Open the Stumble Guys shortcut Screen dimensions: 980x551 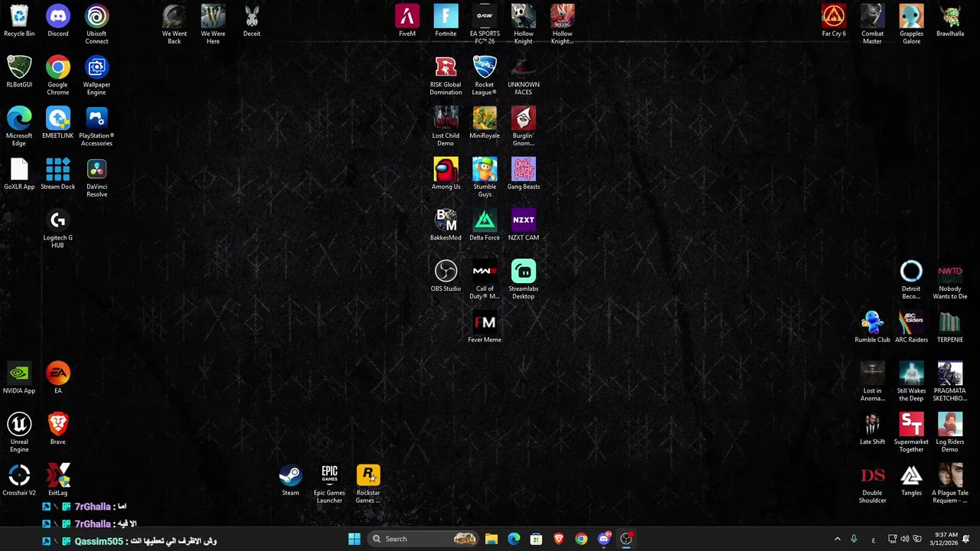(x=485, y=178)
